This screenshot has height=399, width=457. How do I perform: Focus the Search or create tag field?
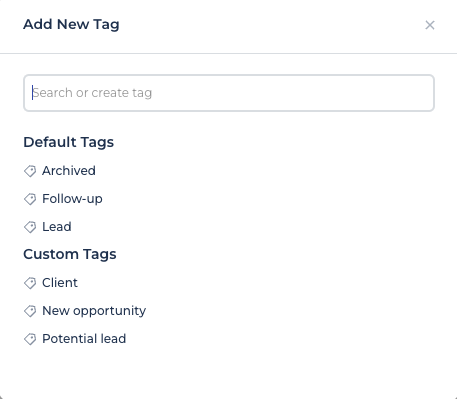[229, 93]
